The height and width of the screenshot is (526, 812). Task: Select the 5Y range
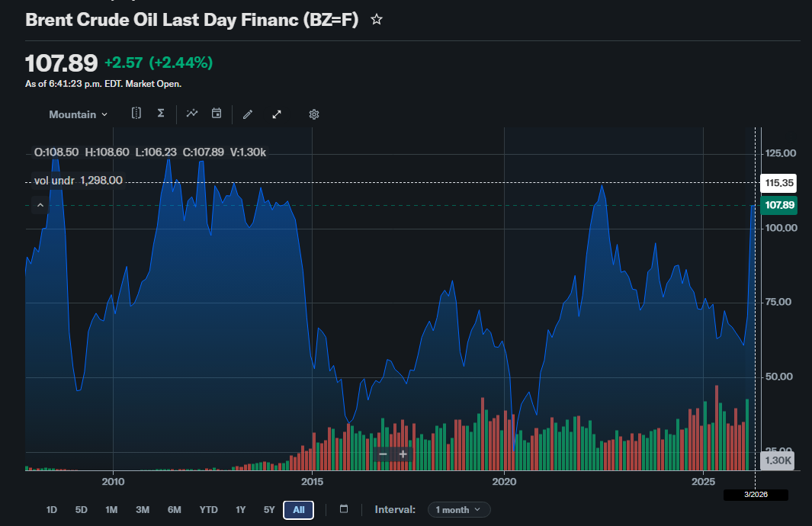pyautogui.click(x=269, y=510)
